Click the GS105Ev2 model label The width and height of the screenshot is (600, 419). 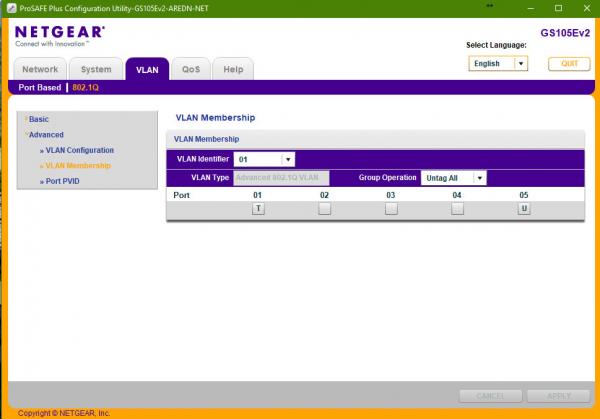click(565, 33)
